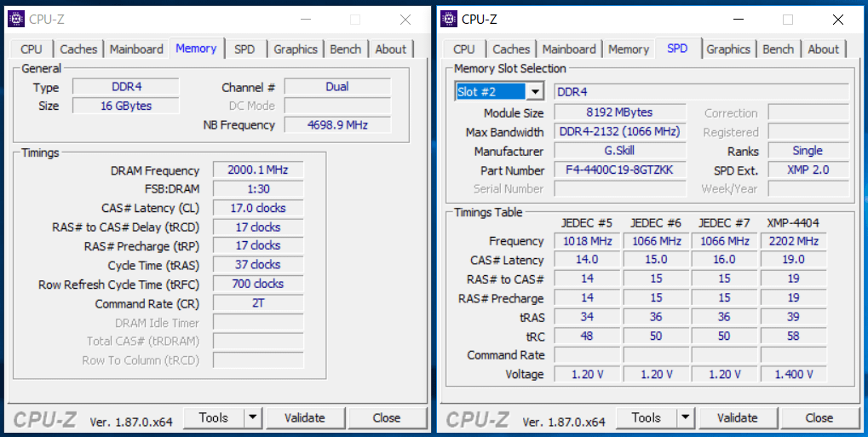
Task: Open Caches tab in right CPU-Z window
Action: pyautogui.click(x=511, y=49)
